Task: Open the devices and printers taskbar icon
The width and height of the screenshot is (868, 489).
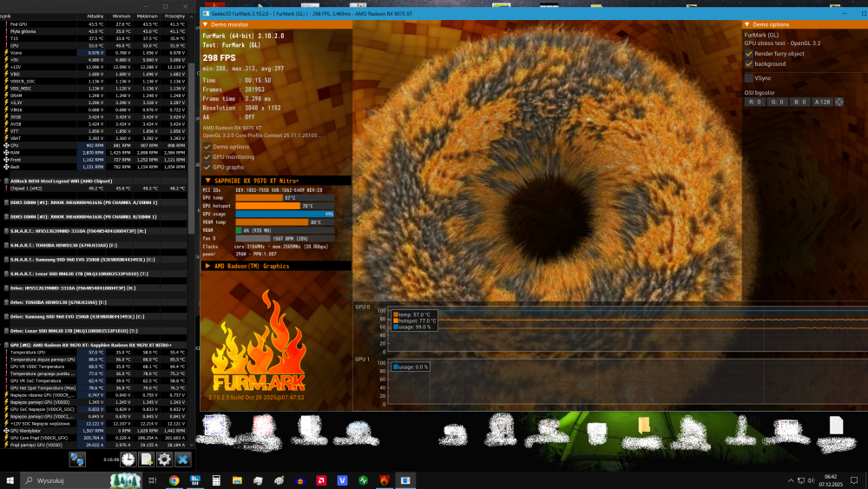Action: click(258, 480)
